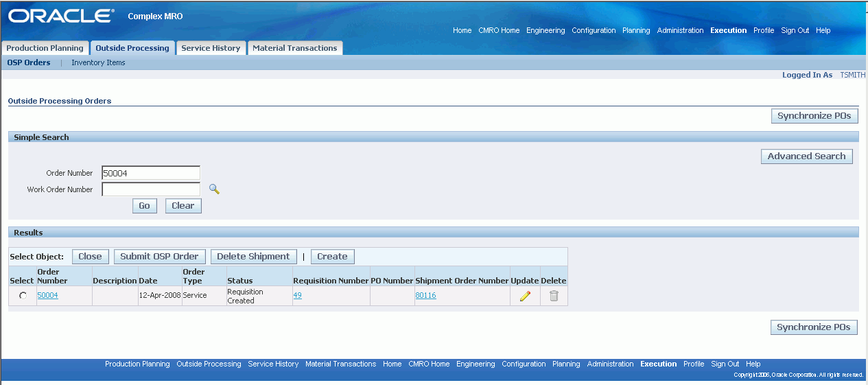Click footer Engineering link

tap(476, 364)
